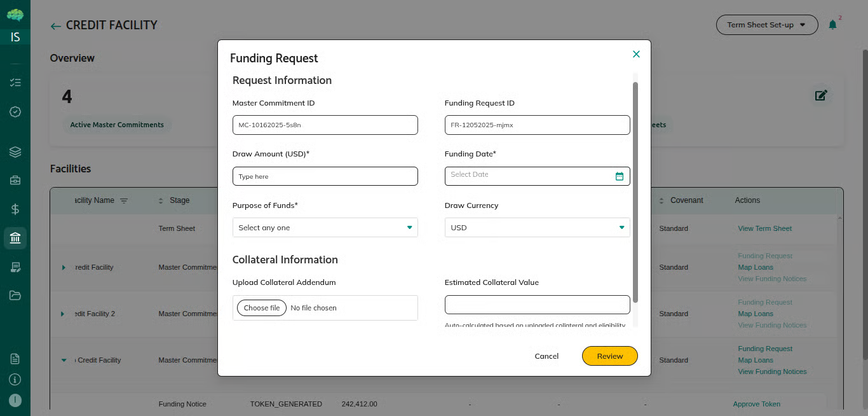
Task: Cancel the funding request
Action: click(x=546, y=356)
